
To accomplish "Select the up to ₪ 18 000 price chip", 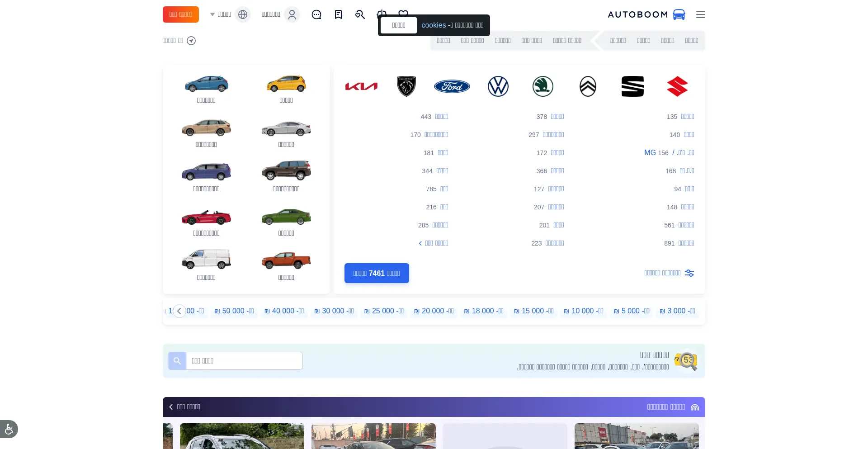I will tap(484, 311).
